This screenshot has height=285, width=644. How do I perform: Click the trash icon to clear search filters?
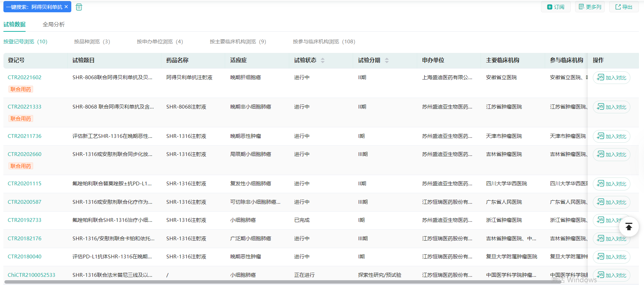click(x=79, y=7)
